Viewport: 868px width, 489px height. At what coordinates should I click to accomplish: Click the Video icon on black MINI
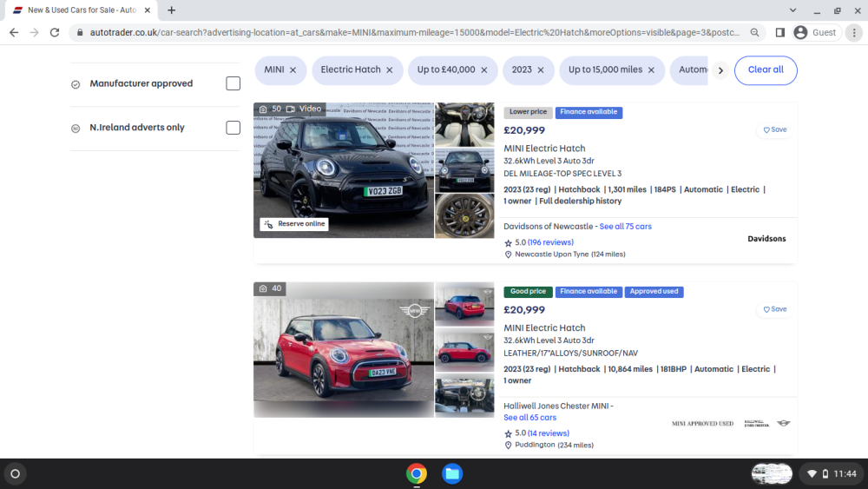[x=291, y=109]
